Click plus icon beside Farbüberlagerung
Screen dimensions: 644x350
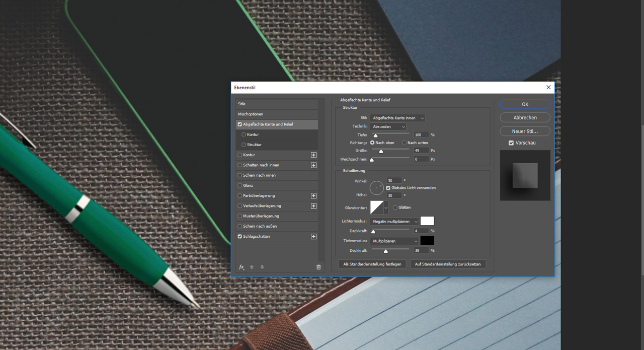click(313, 196)
